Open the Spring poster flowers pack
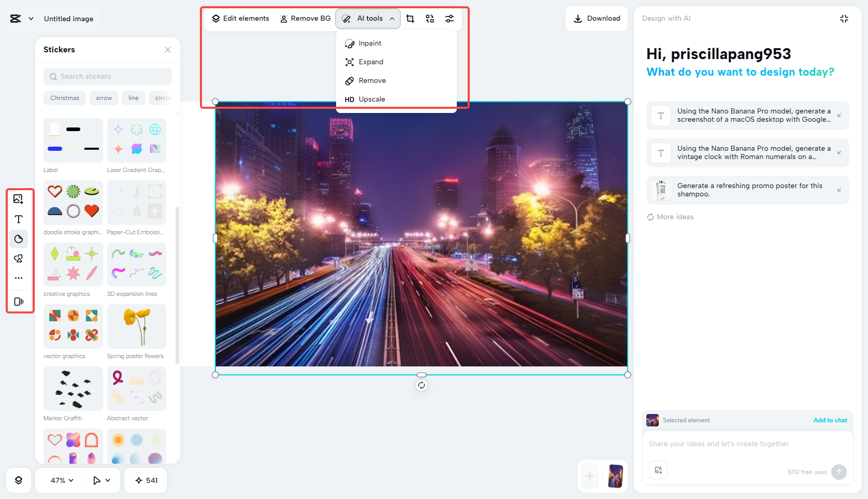This screenshot has width=868, height=499. coord(137,326)
